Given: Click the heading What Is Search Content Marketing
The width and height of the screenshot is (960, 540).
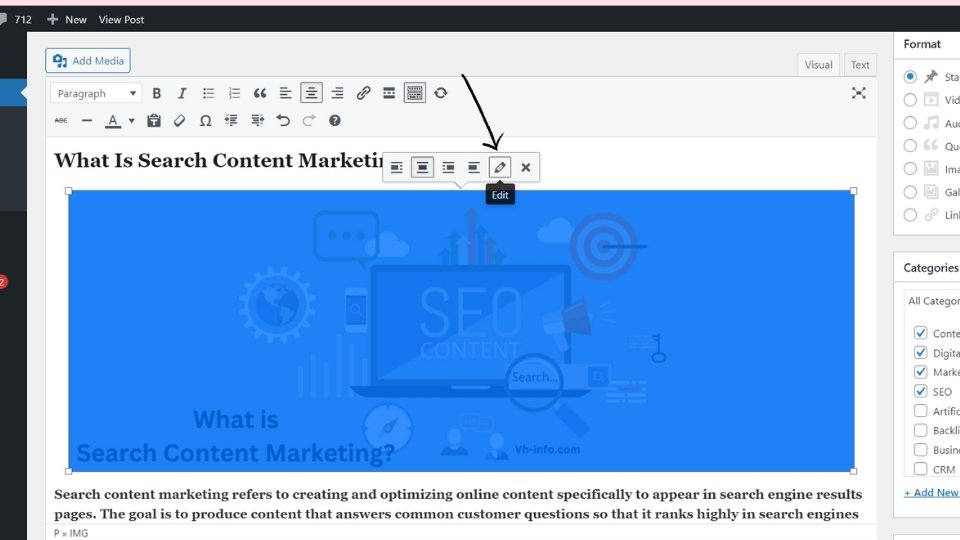Looking at the screenshot, I should [x=219, y=160].
